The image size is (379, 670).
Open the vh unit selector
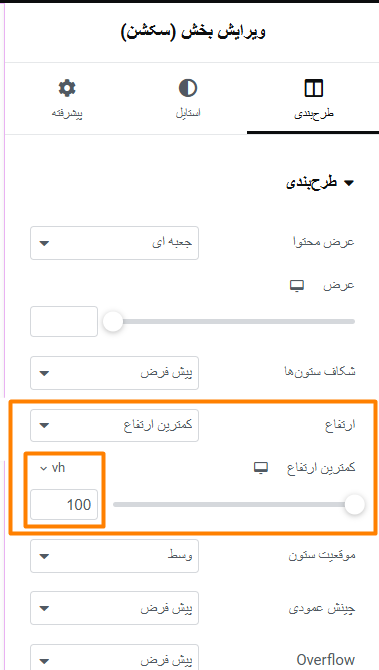(52, 468)
